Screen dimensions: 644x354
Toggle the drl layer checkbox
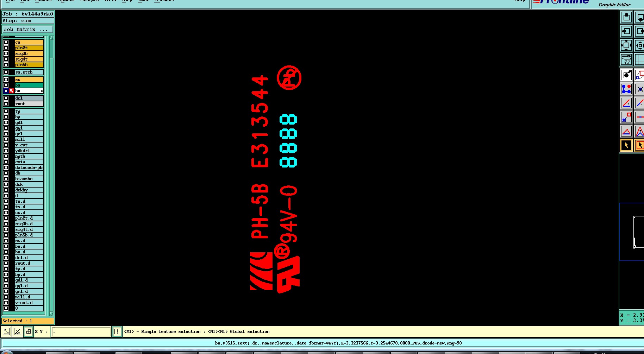pyautogui.click(x=6, y=98)
